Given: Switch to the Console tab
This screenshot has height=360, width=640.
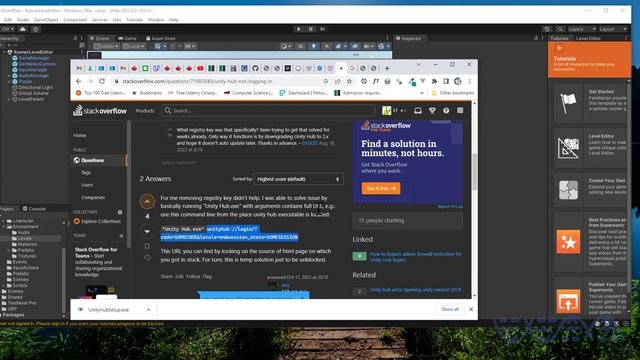Looking at the screenshot, I should [x=34, y=209].
